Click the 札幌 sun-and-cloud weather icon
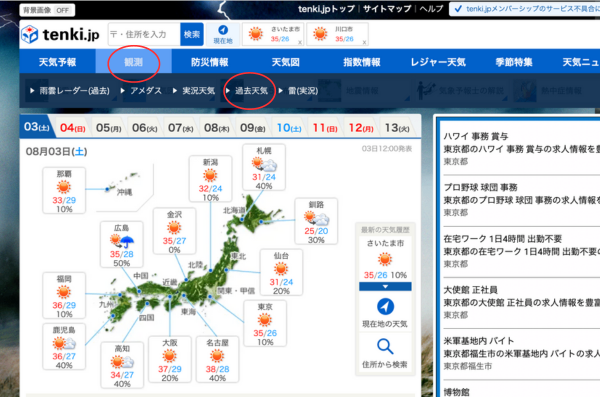600x400 pixels. pos(264,164)
